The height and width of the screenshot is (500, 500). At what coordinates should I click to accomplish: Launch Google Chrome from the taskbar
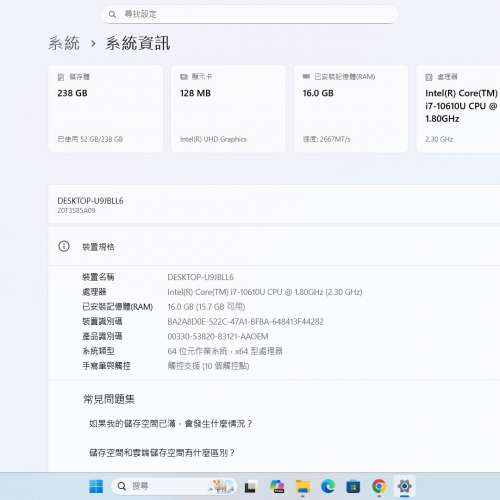379,487
